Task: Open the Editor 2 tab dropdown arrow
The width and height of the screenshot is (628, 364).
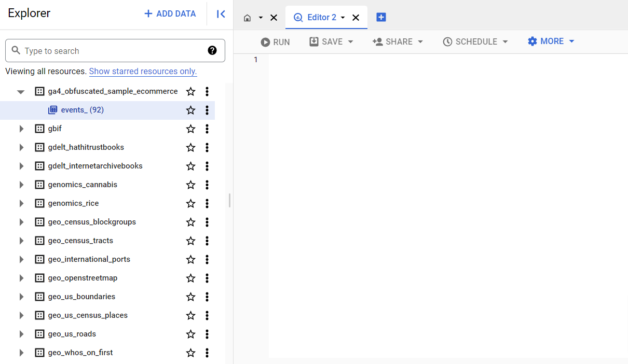Action: pos(343,18)
